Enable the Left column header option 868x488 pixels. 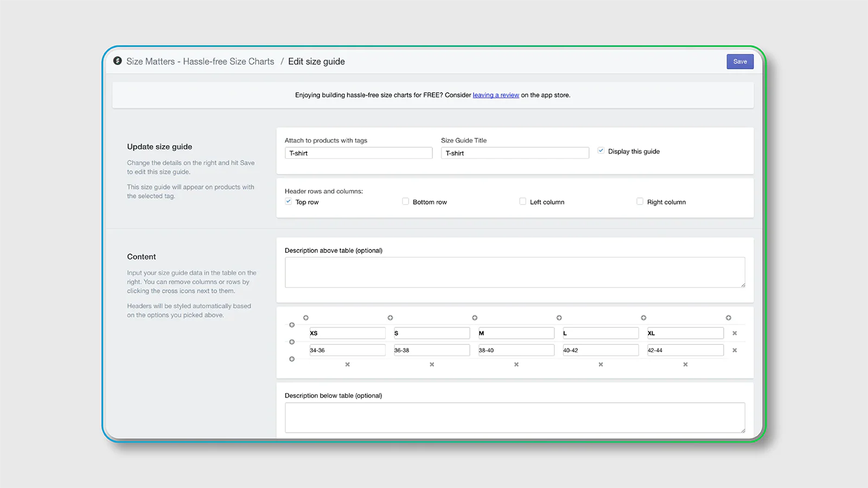[x=522, y=202]
